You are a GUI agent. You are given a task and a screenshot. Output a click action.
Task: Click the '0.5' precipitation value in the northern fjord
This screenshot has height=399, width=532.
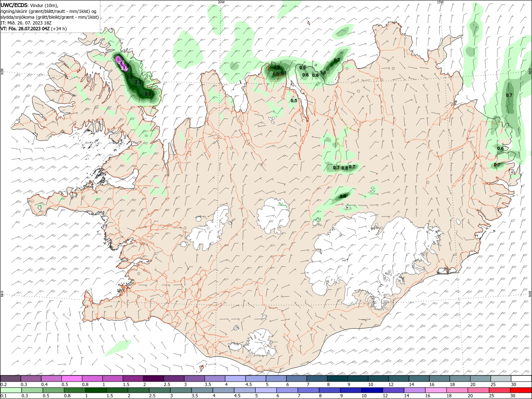point(294,101)
